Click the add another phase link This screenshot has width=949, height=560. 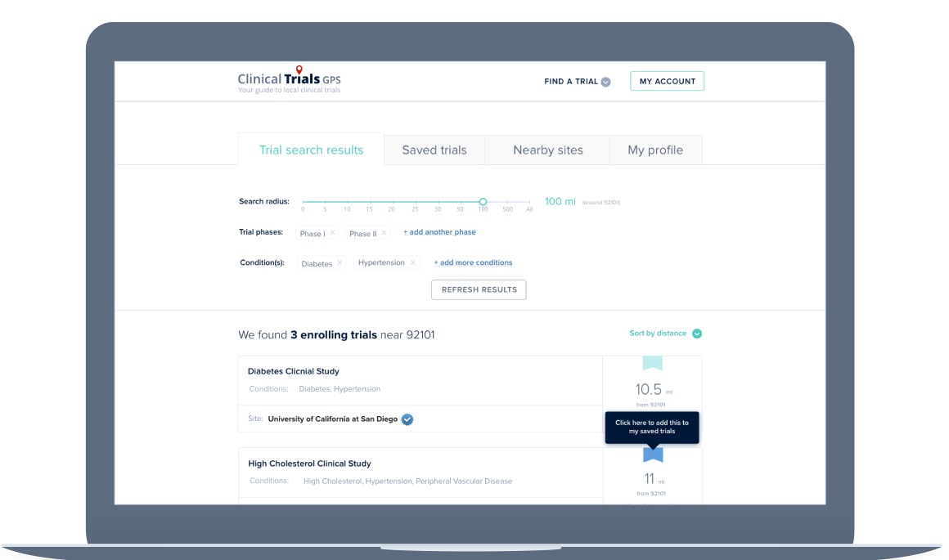click(x=439, y=232)
